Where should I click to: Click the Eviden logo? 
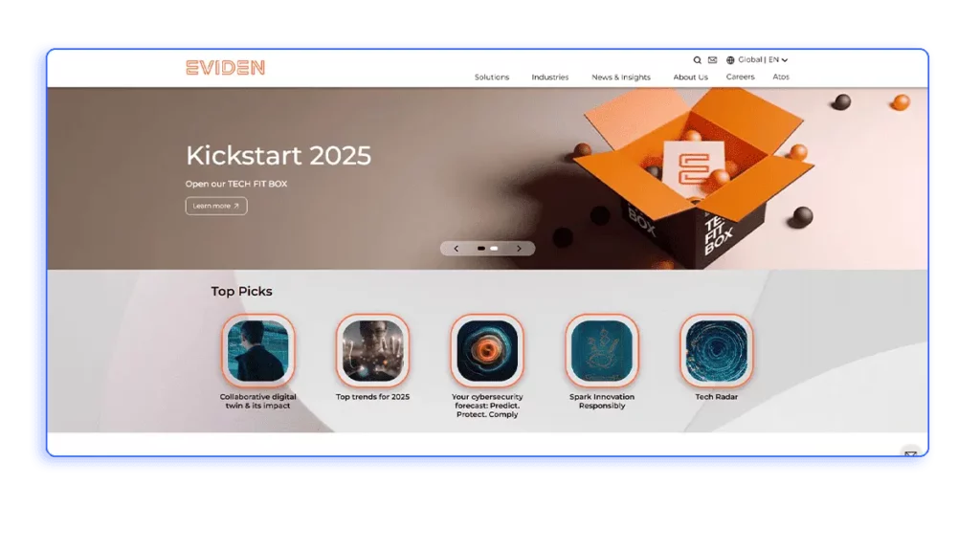click(226, 67)
